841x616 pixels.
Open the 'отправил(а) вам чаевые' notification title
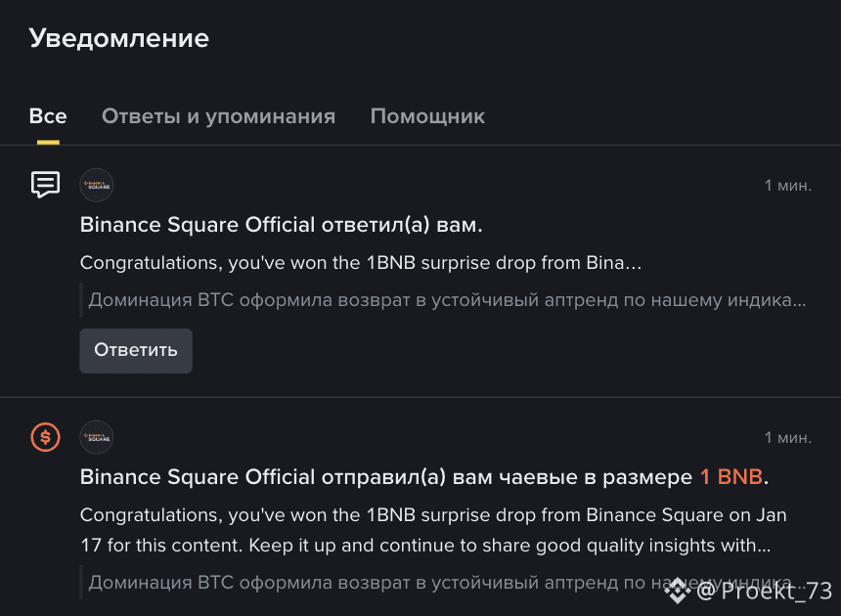point(388,477)
